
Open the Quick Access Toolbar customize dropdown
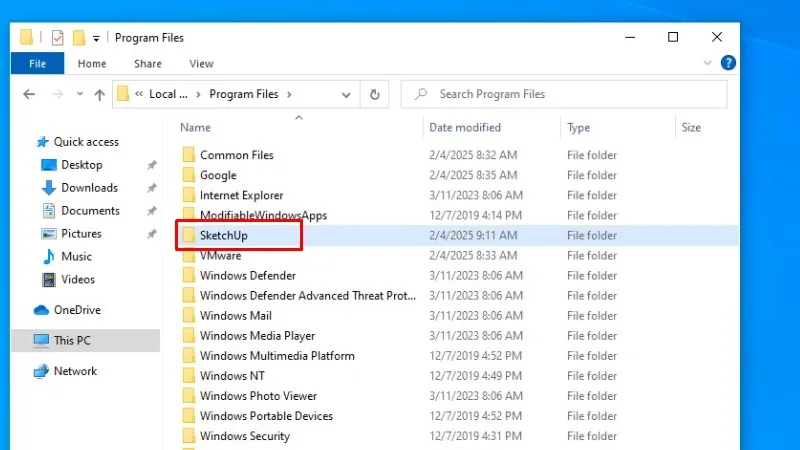(96, 38)
